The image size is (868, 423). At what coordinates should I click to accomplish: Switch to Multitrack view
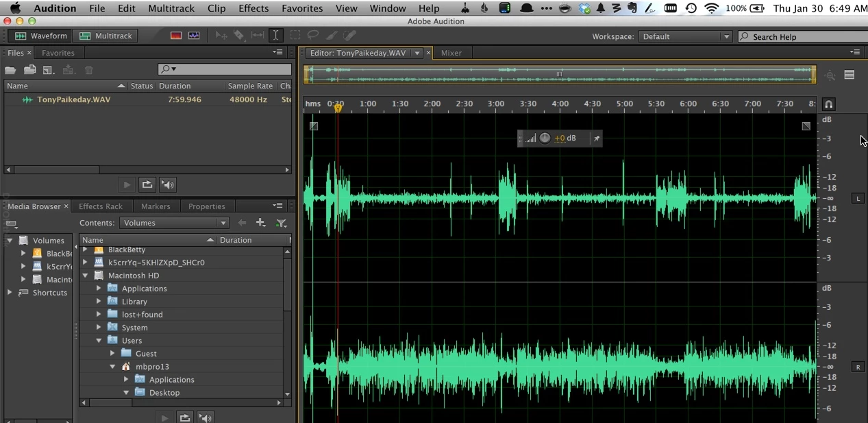point(106,36)
